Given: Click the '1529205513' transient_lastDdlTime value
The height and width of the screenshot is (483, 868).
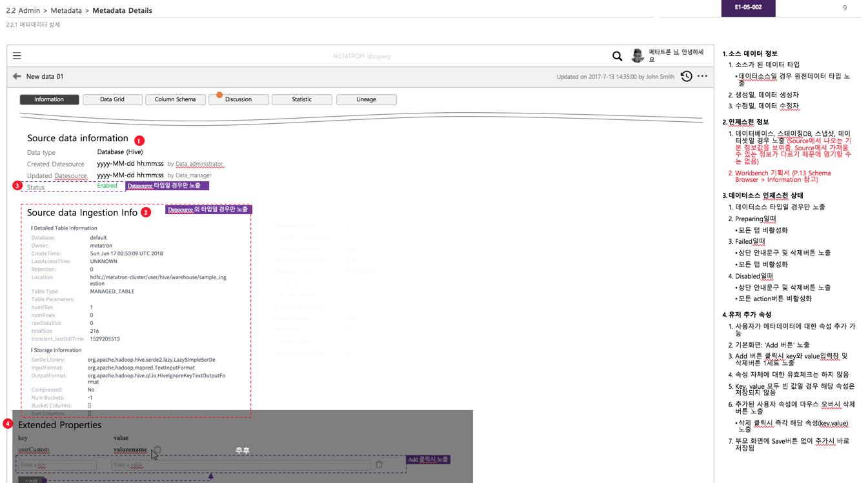Looking at the screenshot, I should tap(105, 339).
